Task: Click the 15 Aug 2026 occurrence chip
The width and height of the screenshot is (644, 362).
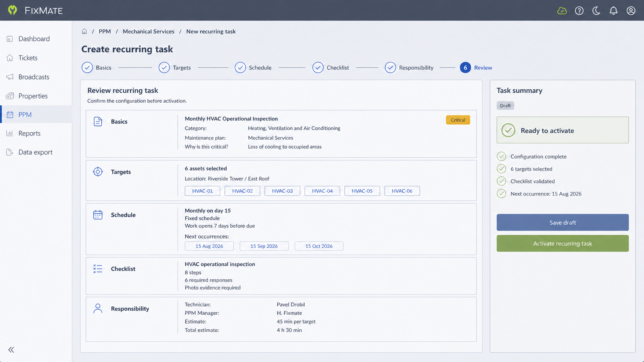Action: (209, 246)
